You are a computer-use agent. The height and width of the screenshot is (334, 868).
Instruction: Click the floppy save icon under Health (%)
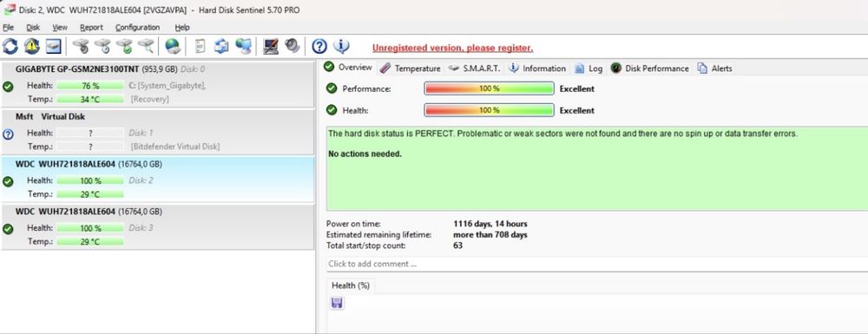[337, 303]
